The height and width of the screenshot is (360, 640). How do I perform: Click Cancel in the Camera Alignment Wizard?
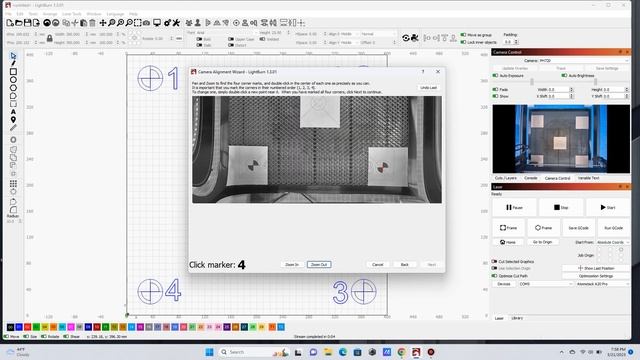pos(378,264)
